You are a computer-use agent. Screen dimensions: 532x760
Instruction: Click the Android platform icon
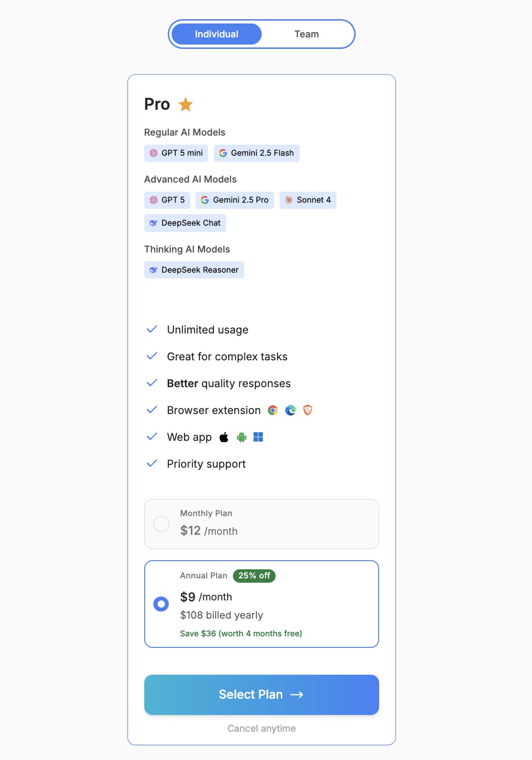pos(242,437)
